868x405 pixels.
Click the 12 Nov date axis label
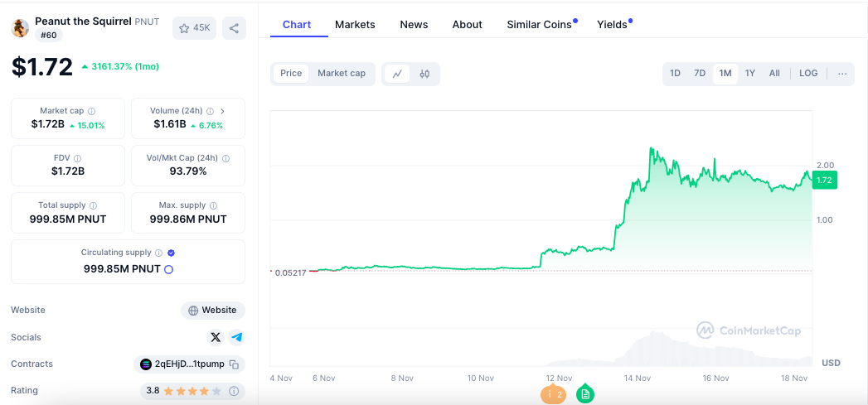coord(559,378)
